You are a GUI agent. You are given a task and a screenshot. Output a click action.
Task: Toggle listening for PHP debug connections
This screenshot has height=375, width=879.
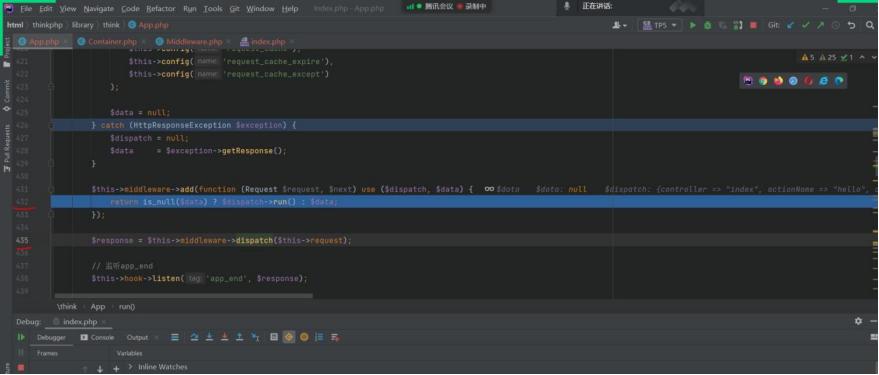click(x=738, y=25)
